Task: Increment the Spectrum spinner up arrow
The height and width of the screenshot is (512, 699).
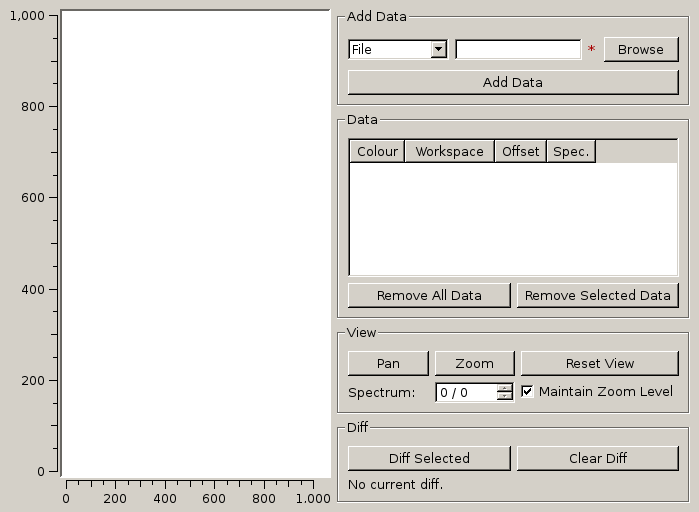Action: pyautogui.click(x=505, y=388)
